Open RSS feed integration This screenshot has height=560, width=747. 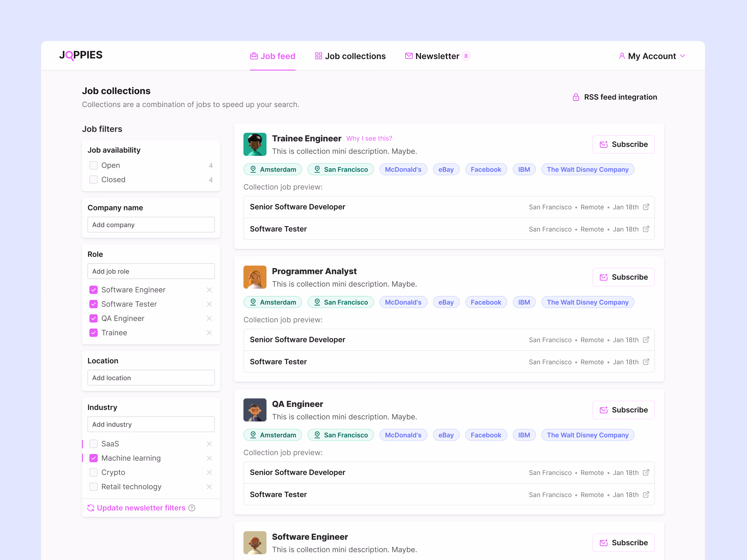[615, 97]
